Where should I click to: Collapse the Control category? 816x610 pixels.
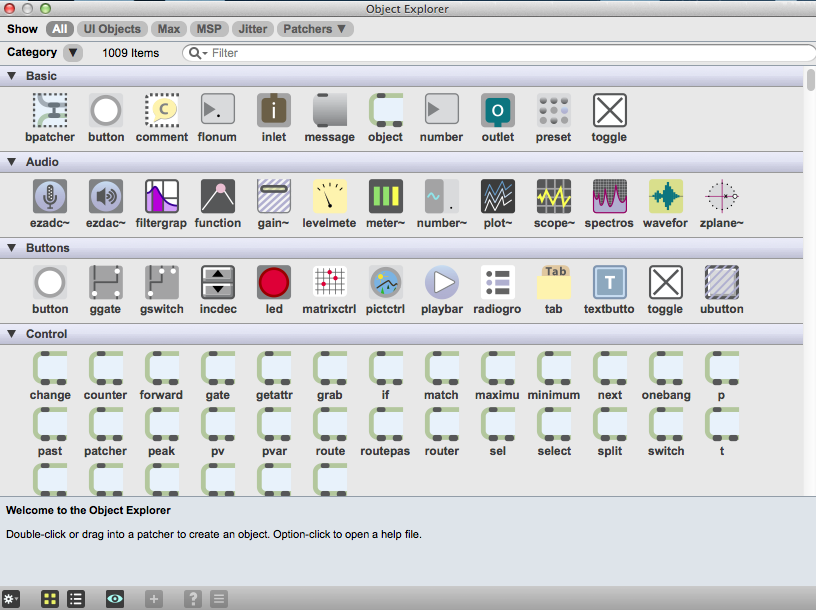(11, 334)
